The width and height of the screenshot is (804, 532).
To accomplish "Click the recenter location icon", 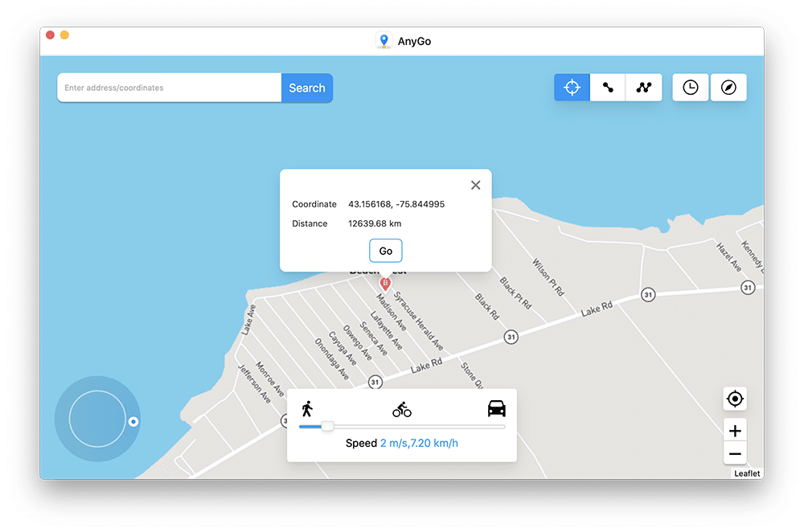I will point(735,399).
